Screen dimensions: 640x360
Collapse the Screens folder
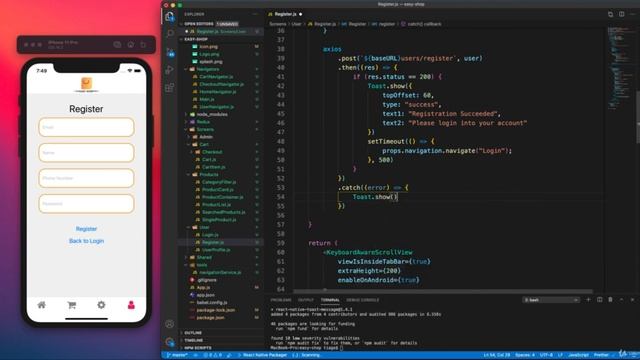click(x=205, y=129)
